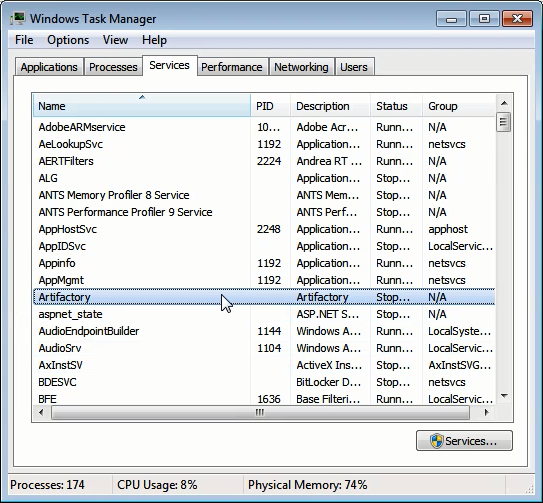Select ANTS Performance Profiler 9 Service
The image size is (543, 503).
pyautogui.click(x=264, y=212)
